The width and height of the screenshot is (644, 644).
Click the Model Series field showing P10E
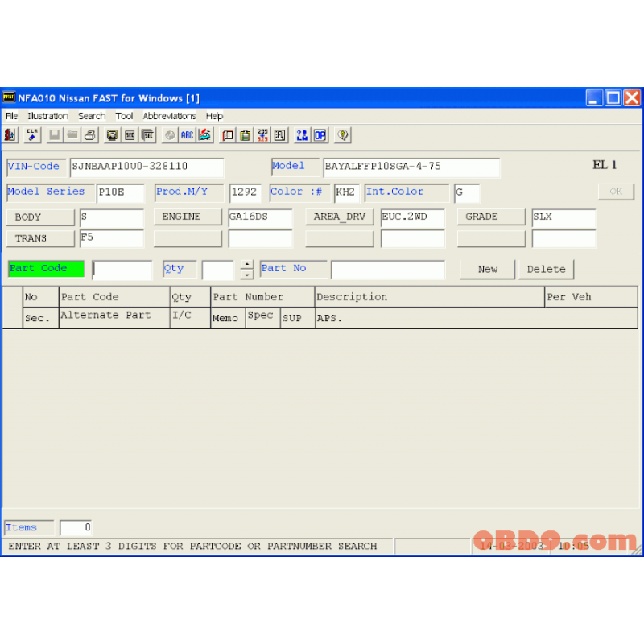121,193
